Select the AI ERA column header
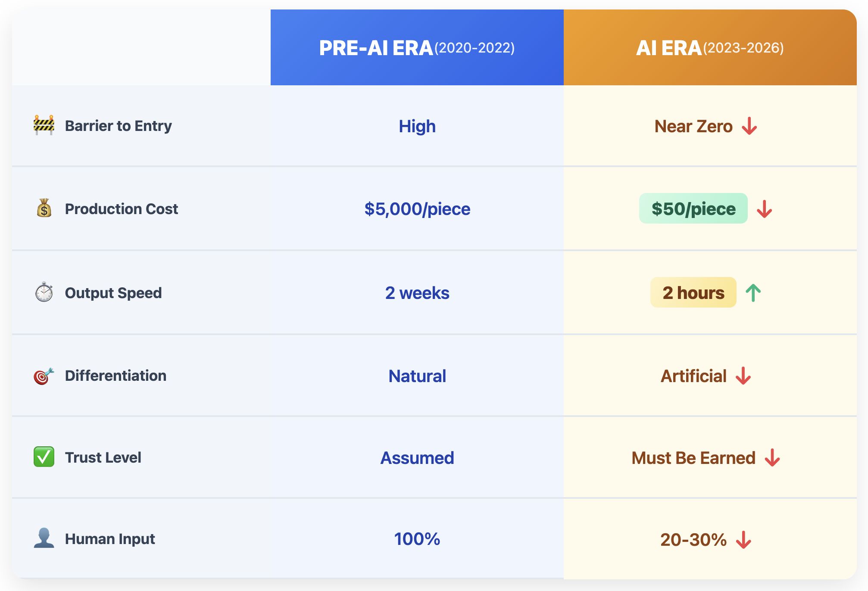Screen dimensions: 868x591 click(x=710, y=48)
